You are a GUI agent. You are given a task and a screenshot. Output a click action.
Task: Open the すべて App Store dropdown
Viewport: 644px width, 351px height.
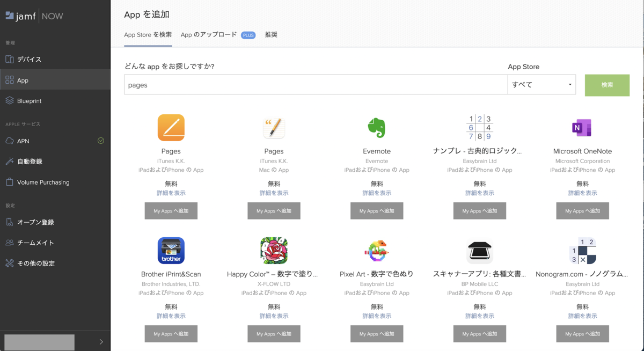[x=541, y=84]
